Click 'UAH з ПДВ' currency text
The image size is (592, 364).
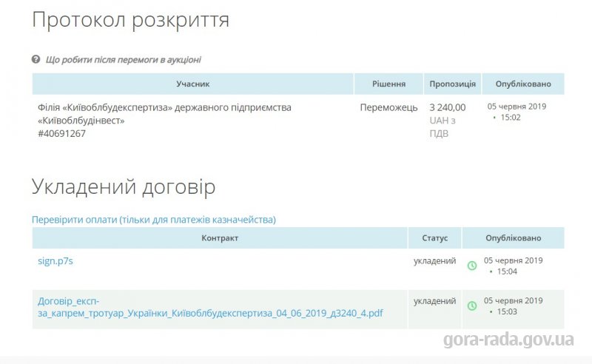[443, 127]
